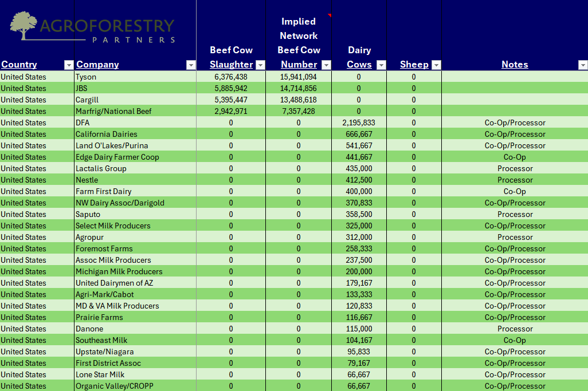
Task: Select the Select Milk Producers cell
Action: point(135,226)
